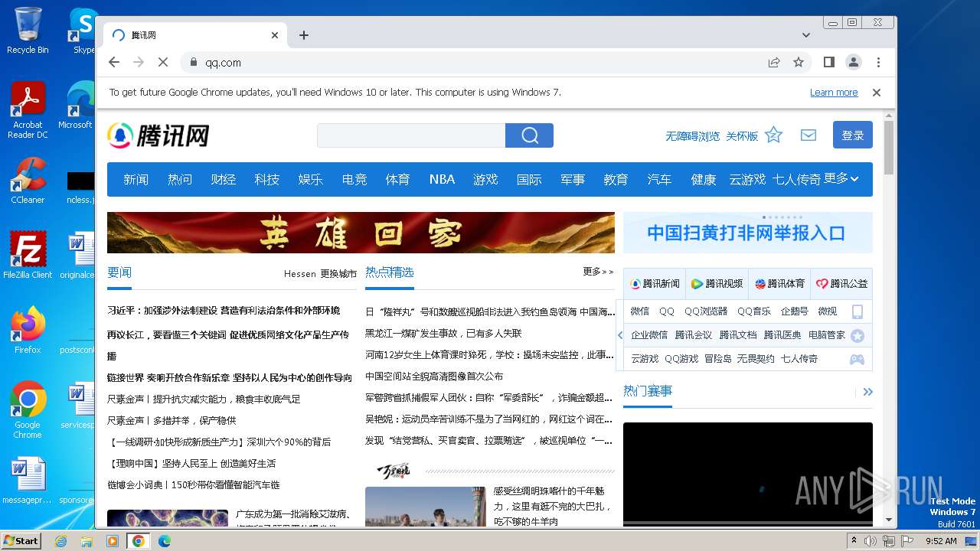Click the 热门赛事 video player
This screenshot has width=980, height=551.
(747, 474)
